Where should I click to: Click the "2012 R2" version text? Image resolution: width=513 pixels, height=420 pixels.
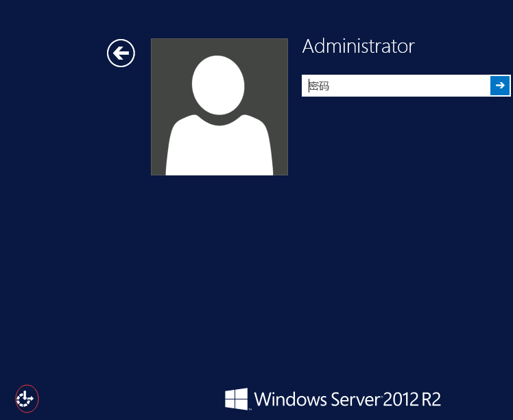click(411, 399)
